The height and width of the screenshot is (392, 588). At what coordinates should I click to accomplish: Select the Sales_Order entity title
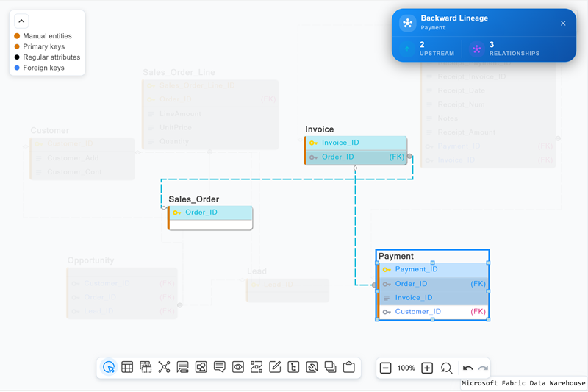coord(193,199)
